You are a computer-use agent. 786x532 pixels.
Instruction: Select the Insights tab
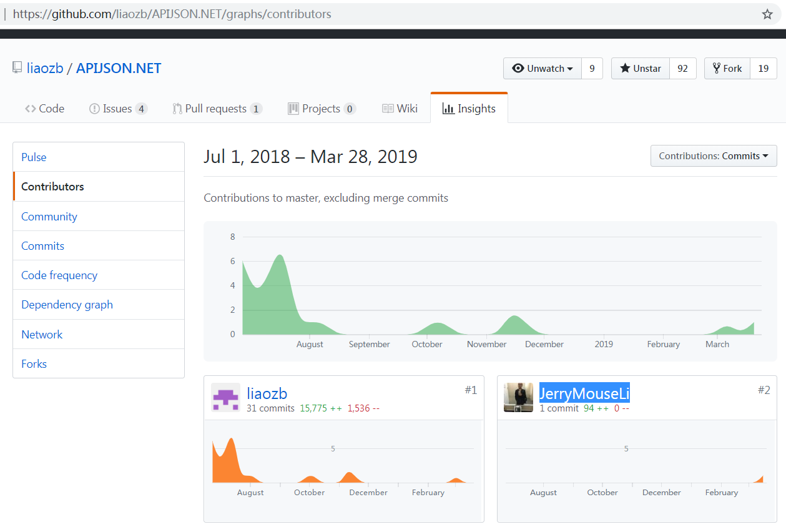coord(469,109)
